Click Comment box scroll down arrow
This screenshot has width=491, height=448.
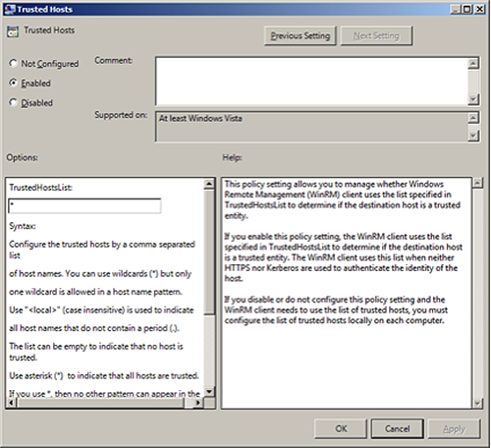[x=473, y=99]
